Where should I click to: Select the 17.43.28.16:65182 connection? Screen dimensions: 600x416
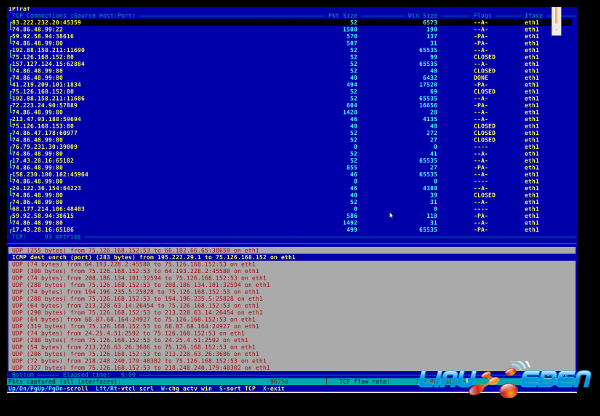[291, 161]
